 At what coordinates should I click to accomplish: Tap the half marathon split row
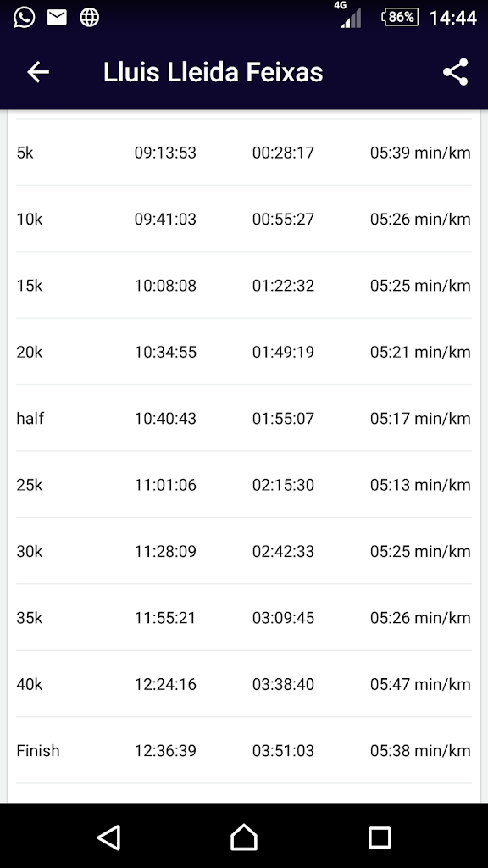(244, 418)
